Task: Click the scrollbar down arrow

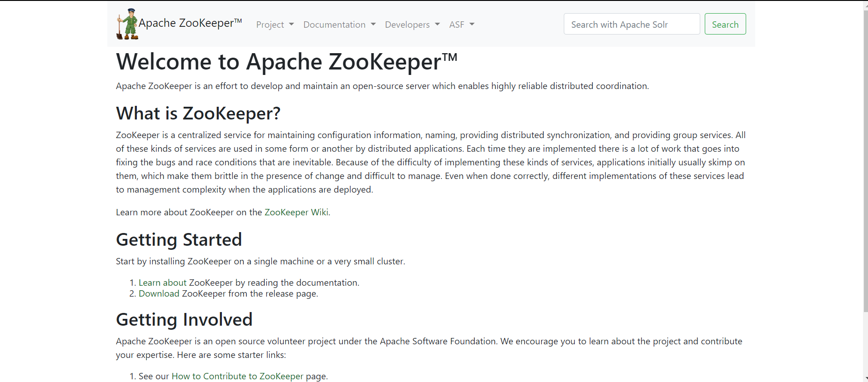Action: [x=865, y=378]
